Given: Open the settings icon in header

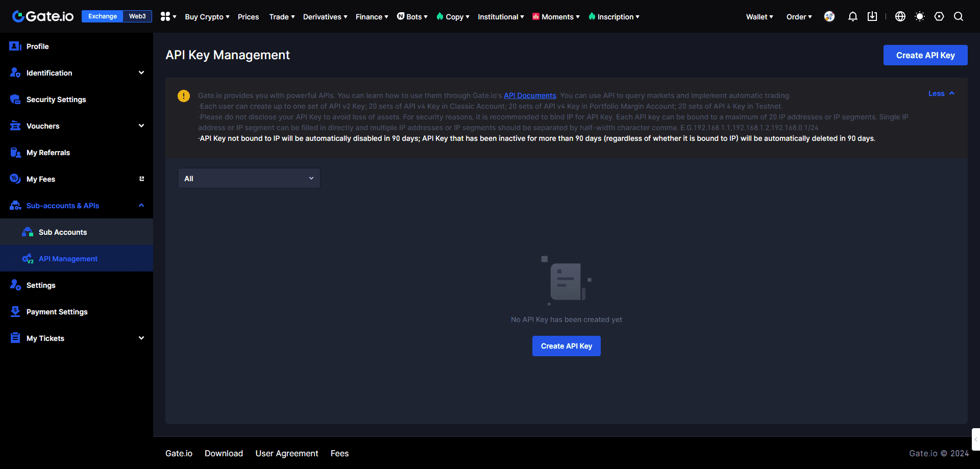Looking at the screenshot, I should click(939, 17).
